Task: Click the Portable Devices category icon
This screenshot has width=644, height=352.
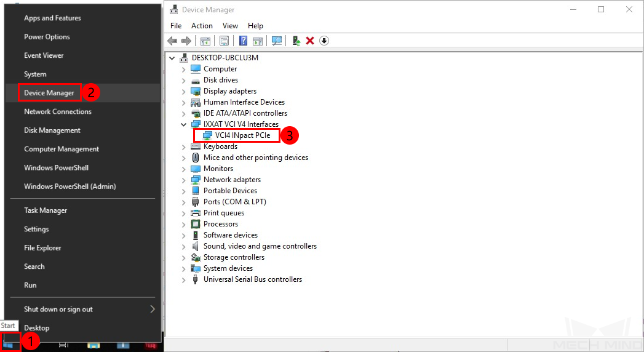Action: pos(196,191)
